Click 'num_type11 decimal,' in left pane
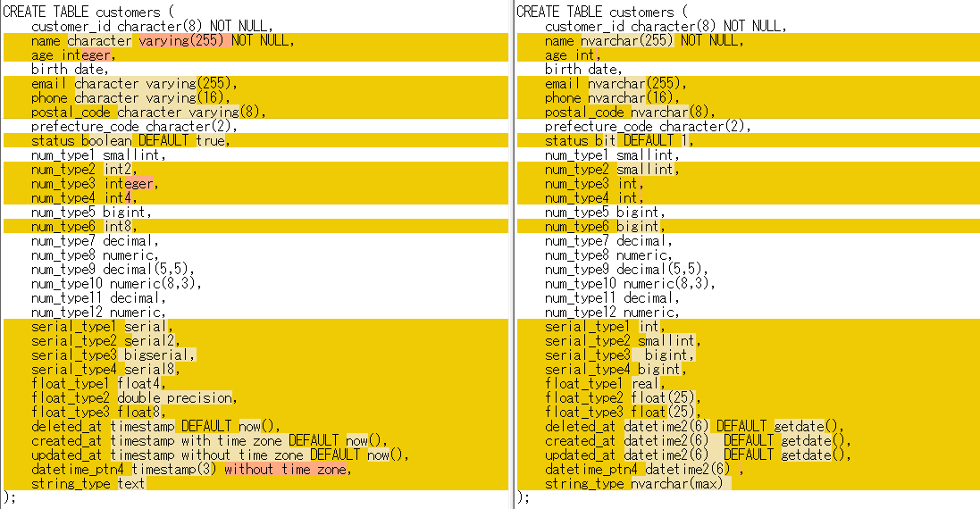 tap(99, 298)
